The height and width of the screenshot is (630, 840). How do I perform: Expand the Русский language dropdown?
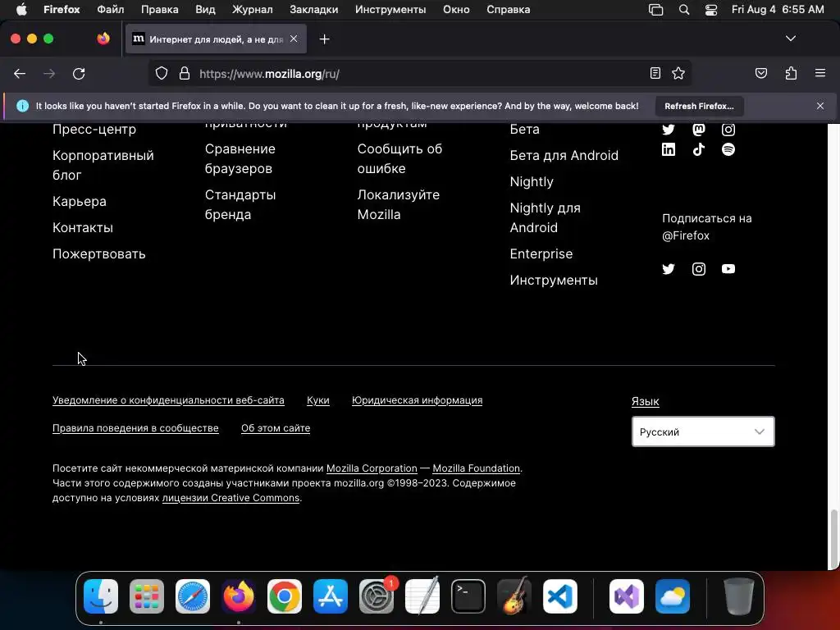[x=703, y=431]
